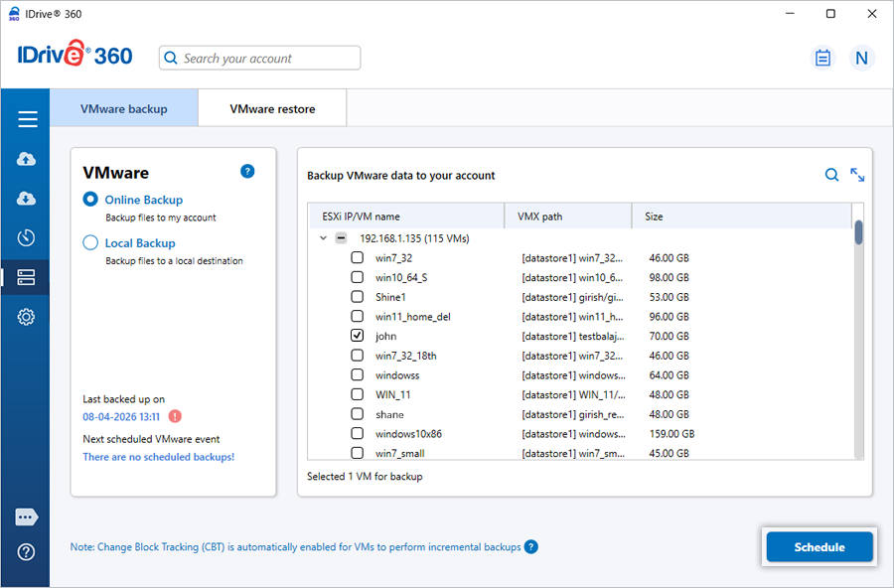Screen dimensions: 894x588
Task: Select the Online Backup radio button
Action: click(x=90, y=199)
